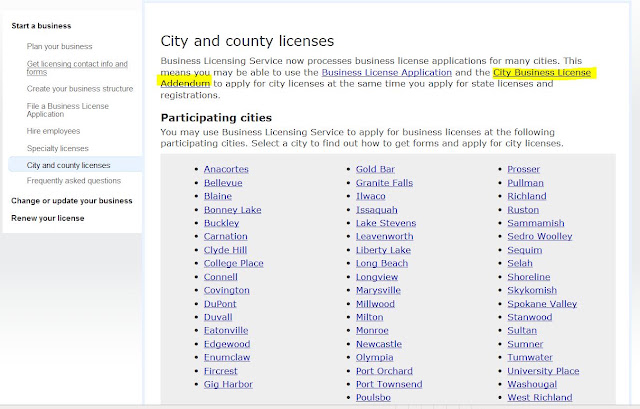Select the Newcastle city link

click(379, 345)
